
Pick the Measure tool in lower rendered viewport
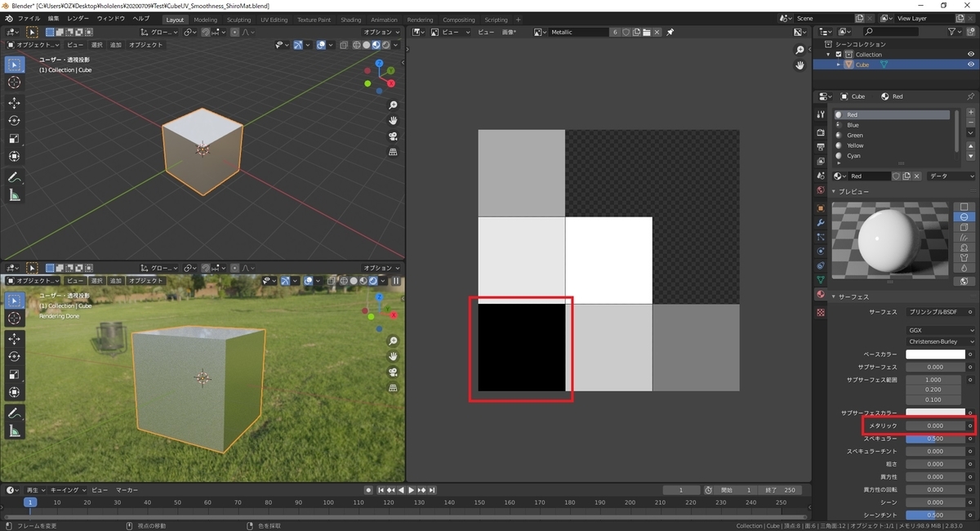[14, 431]
